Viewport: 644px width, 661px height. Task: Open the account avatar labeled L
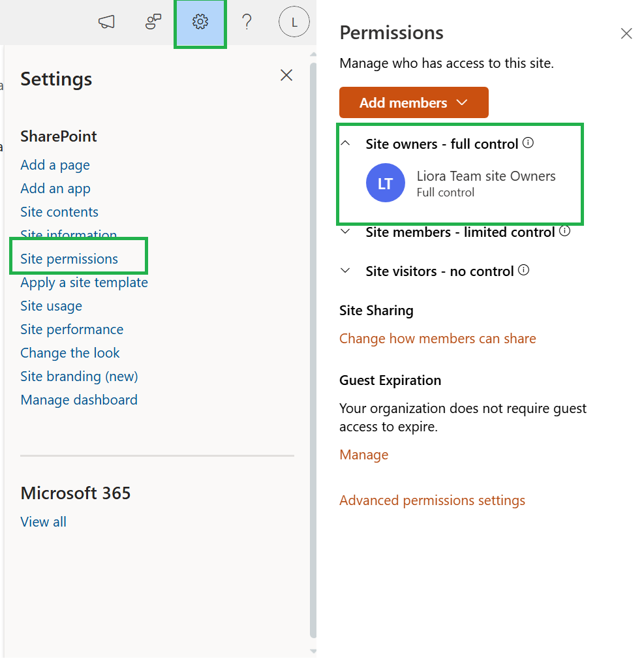point(294,22)
